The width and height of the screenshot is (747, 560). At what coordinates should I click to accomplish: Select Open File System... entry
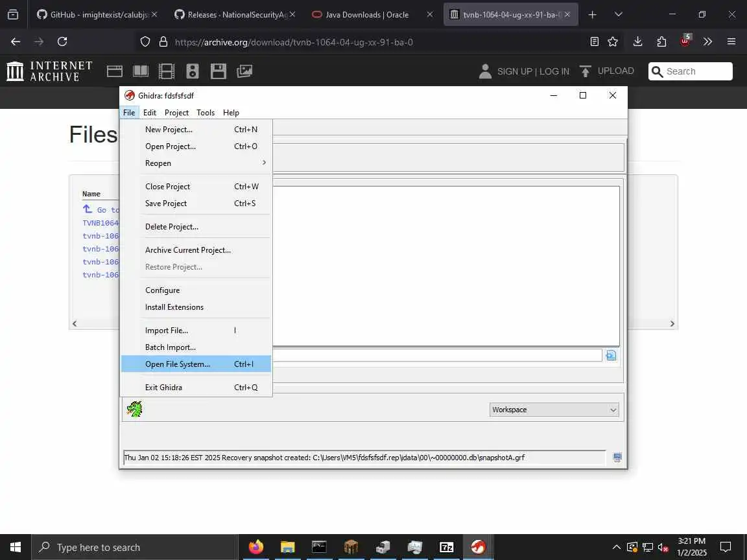[x=196, y=364]
